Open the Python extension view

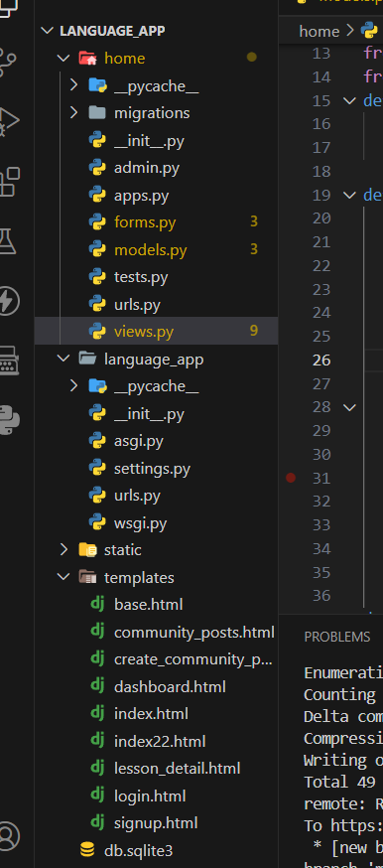pos(8,421)
